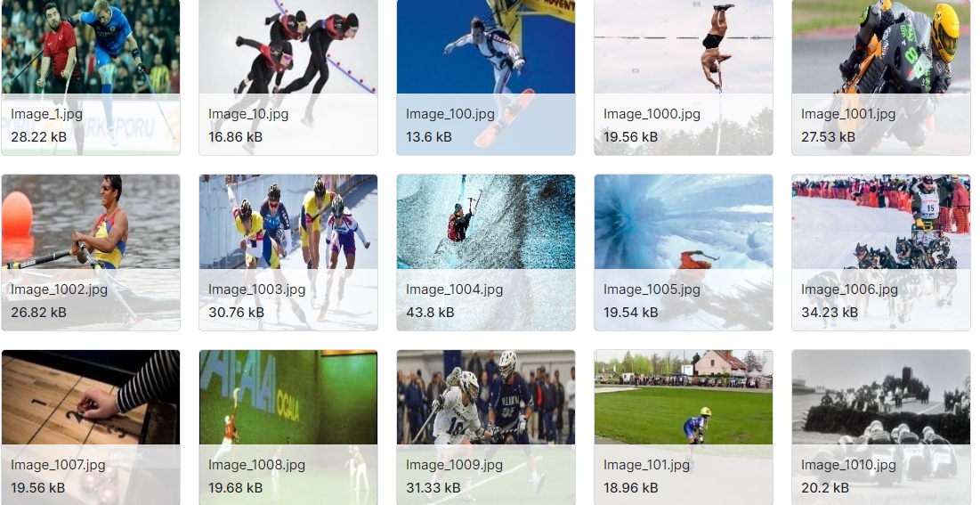The width and height of the screenshot is (980, 505).
Task: Open Image_1008.jpg jai alai thumbnail
Action: (x=288, y=428)
